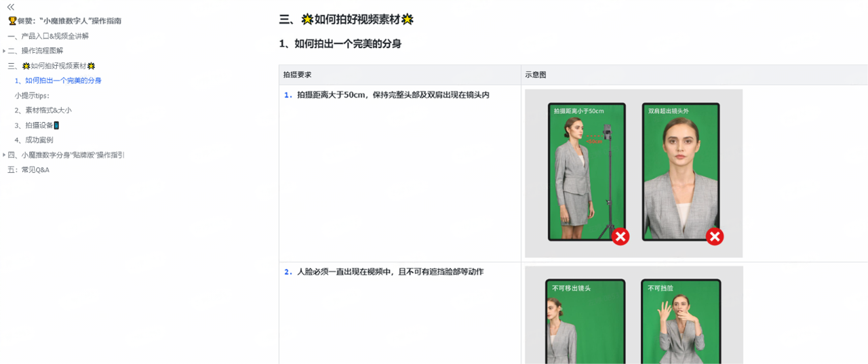This screenshot has height=364, width=868.
Task: Click the phone icon next to 拍摄设备
Action: [x=56, y=125]
